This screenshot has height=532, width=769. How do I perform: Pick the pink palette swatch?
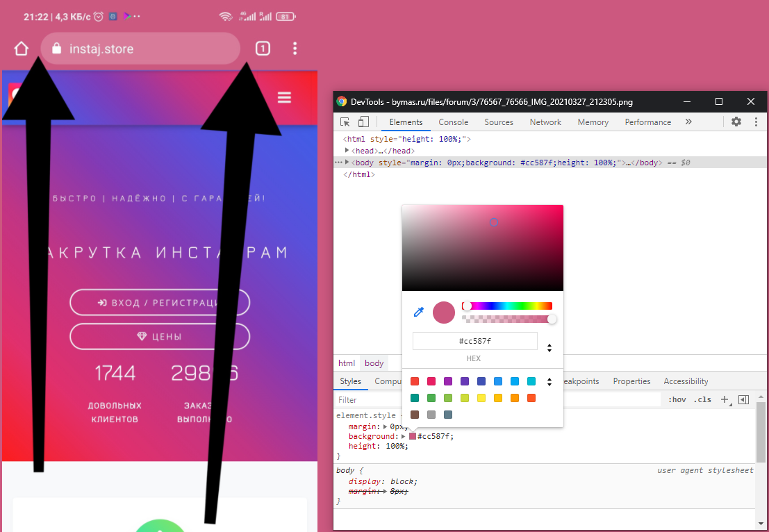[x=431, y=381]
